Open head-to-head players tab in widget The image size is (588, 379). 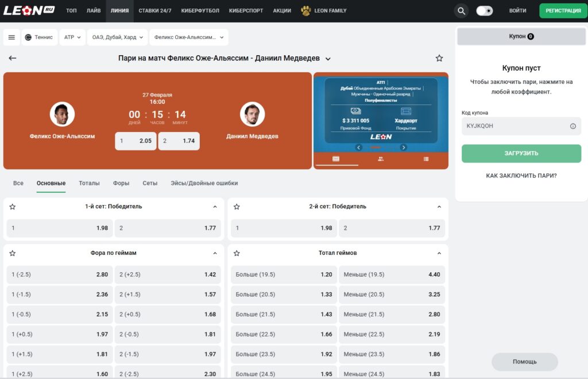pyautogui.click(x=381, y=159)
